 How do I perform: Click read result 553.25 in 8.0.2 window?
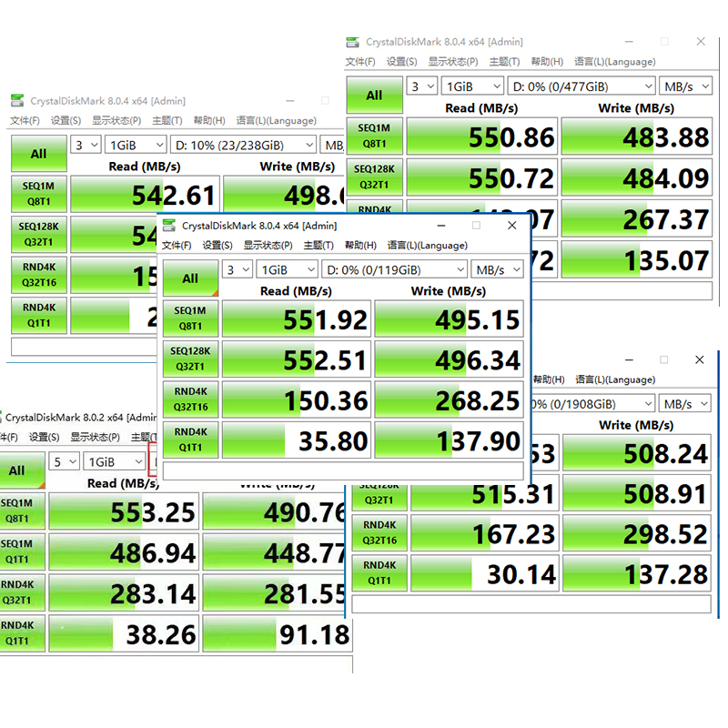[x=124, y=511]
